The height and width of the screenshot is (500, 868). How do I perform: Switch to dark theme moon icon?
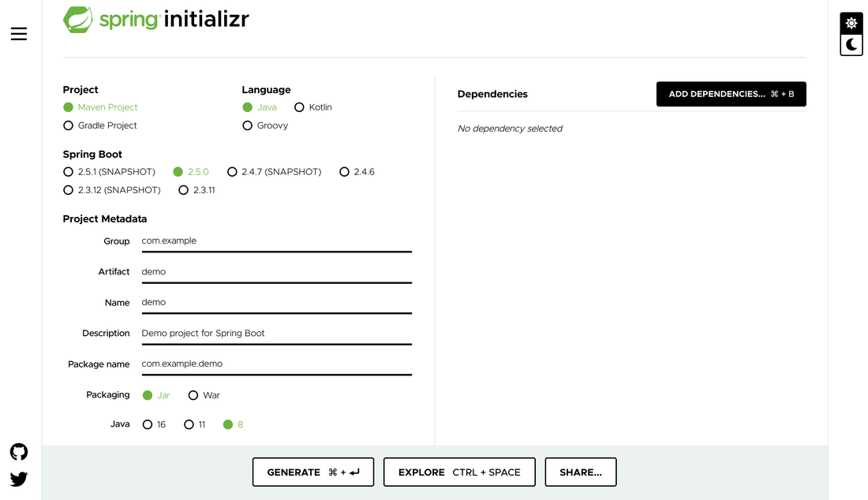(x=851, y=44)
